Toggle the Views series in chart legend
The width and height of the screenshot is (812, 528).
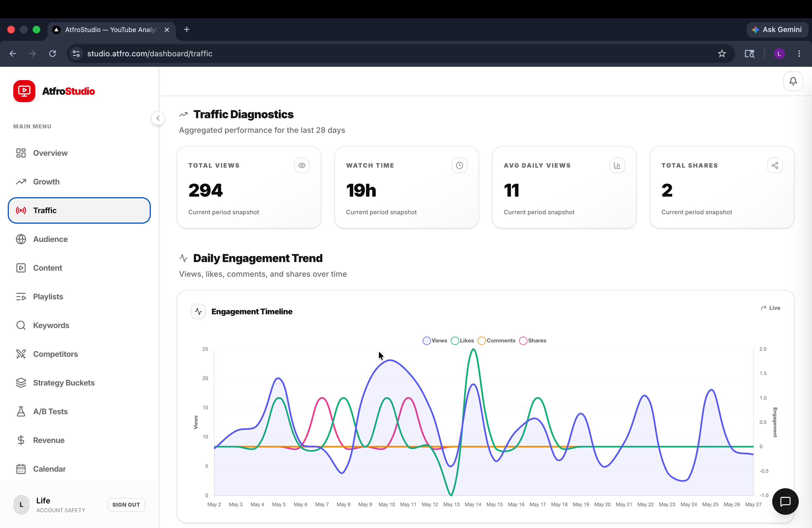pyautogui.click(x=435, y=340)
